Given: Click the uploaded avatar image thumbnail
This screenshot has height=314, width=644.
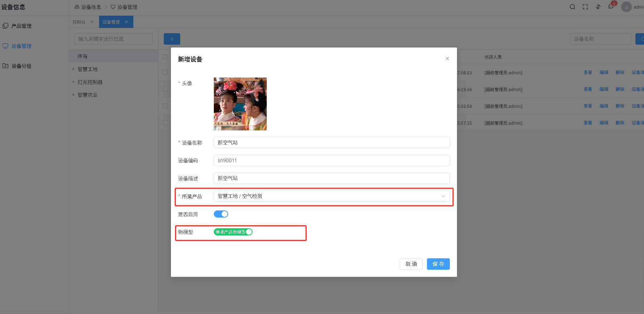Looking at the screenshot, I should click(x=240, y=104).
